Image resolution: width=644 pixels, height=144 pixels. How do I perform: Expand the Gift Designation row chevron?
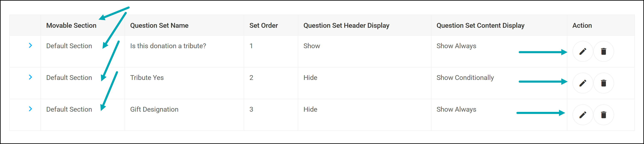pyautogui.click(x=30, y=109)
